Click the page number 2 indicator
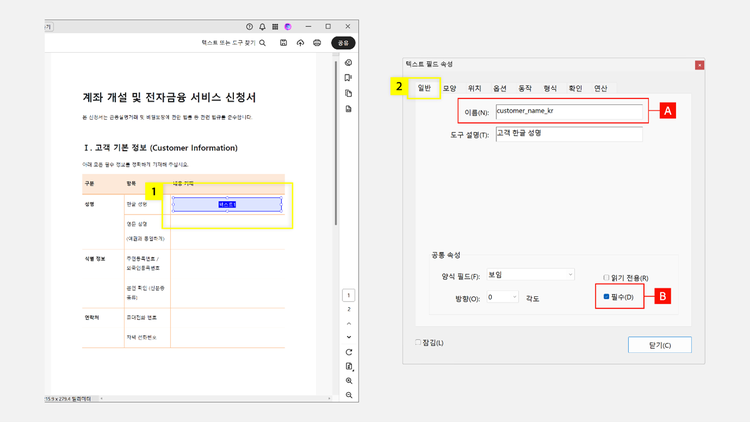 tap(349, 310)
